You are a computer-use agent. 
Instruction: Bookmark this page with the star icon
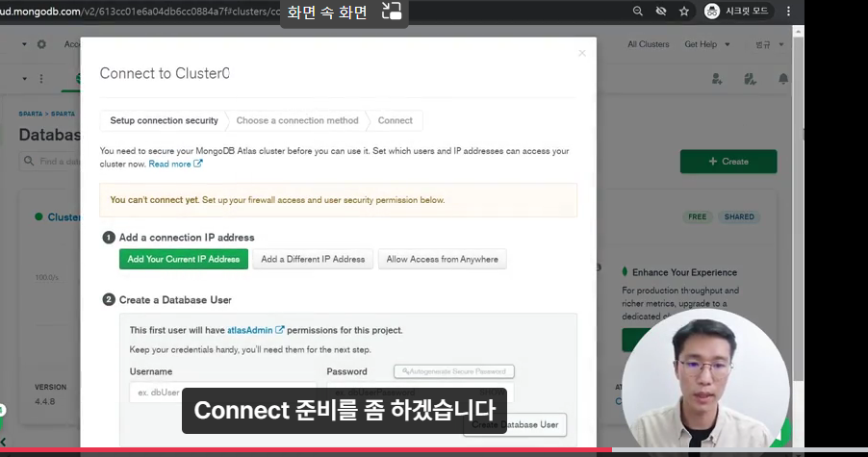click(x=684, y=12)
